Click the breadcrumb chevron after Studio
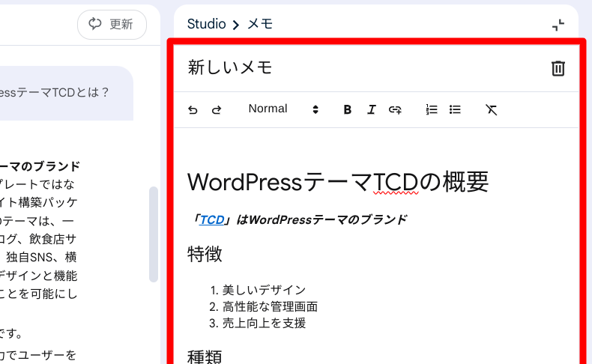 (x=236, y=25)
